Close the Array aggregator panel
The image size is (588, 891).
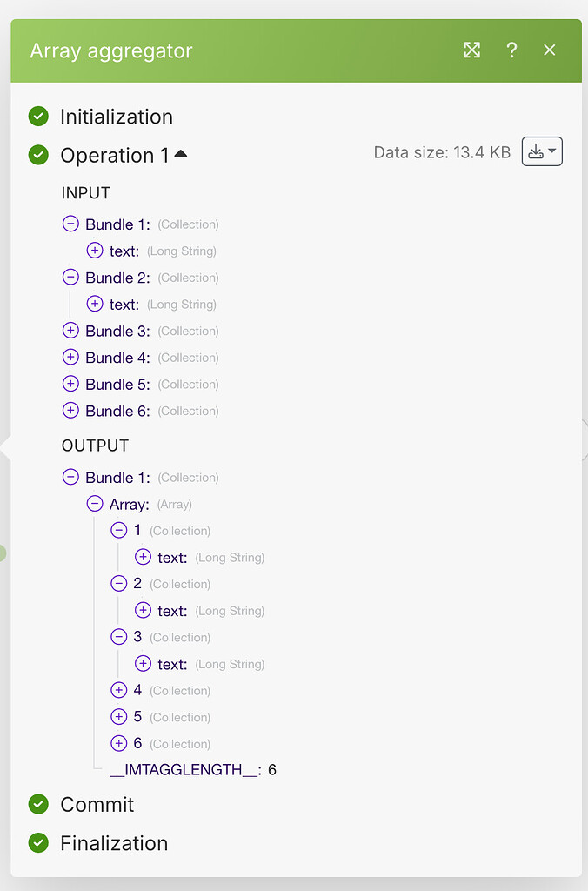click(x=550, y=50)
